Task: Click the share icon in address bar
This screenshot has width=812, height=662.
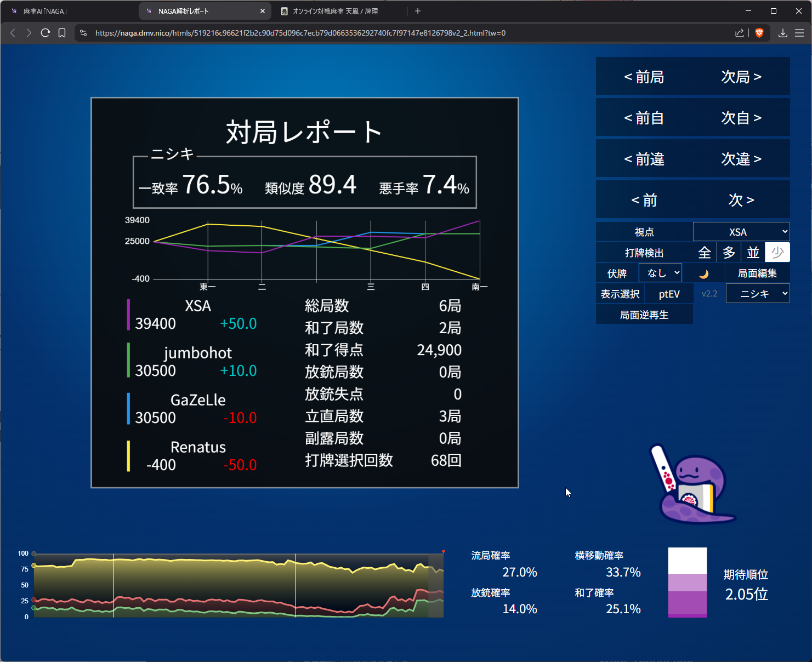Action: pos(739,33)
